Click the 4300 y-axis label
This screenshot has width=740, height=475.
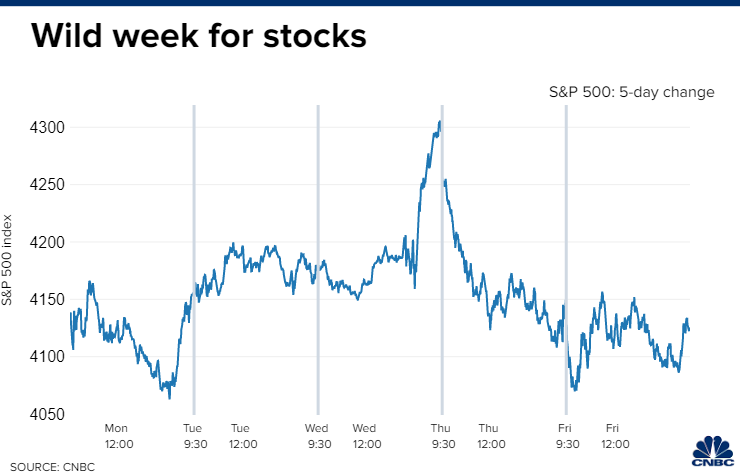pyautogui.click(x=47, y=128)
